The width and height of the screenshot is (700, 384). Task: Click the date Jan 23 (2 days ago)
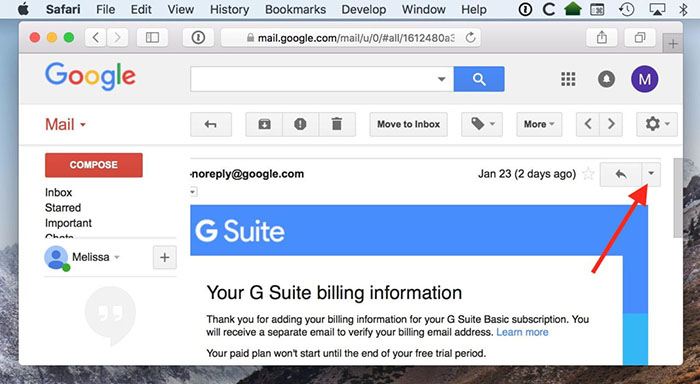coord(527,174)
